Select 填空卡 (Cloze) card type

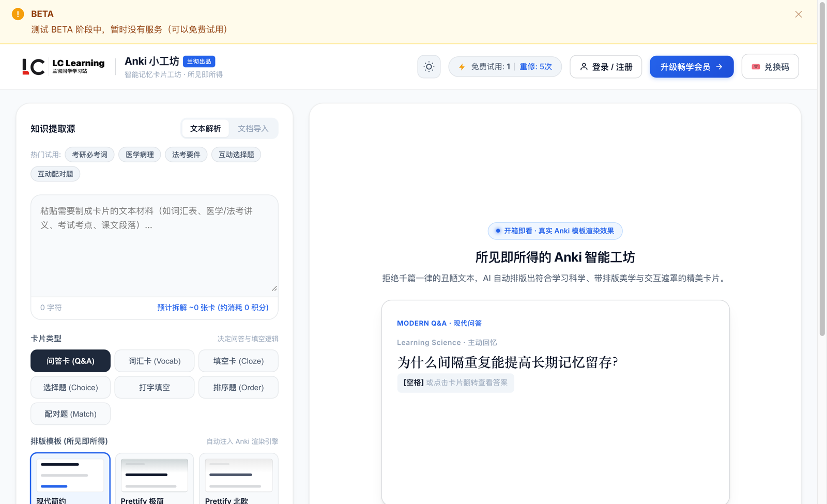pyautogui.click(x=238, y=361)
